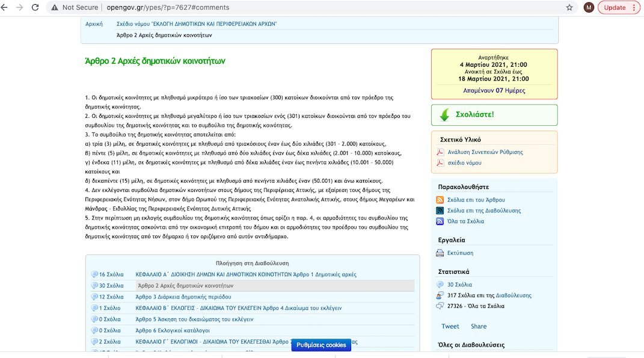
Task: Click the URL address bar text
Action: (x=168, y=7)
